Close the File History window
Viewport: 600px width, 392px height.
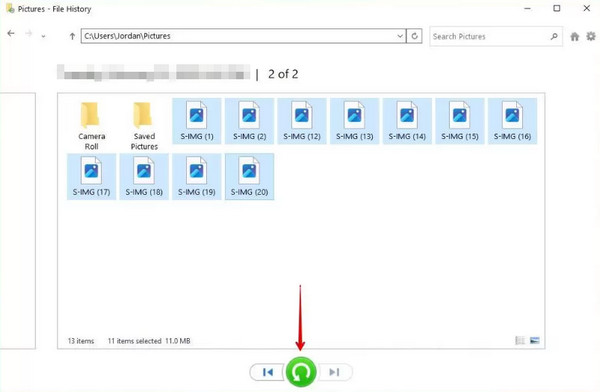587,8
